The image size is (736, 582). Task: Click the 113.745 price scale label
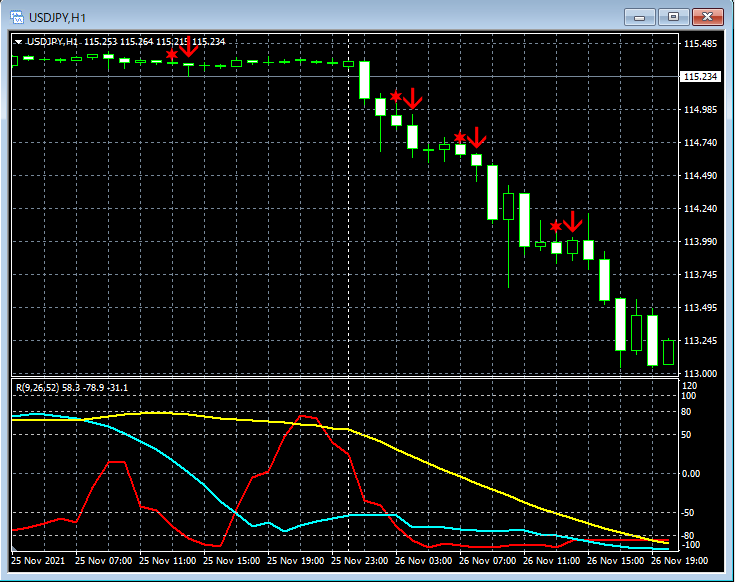click(x=700, y=275)
